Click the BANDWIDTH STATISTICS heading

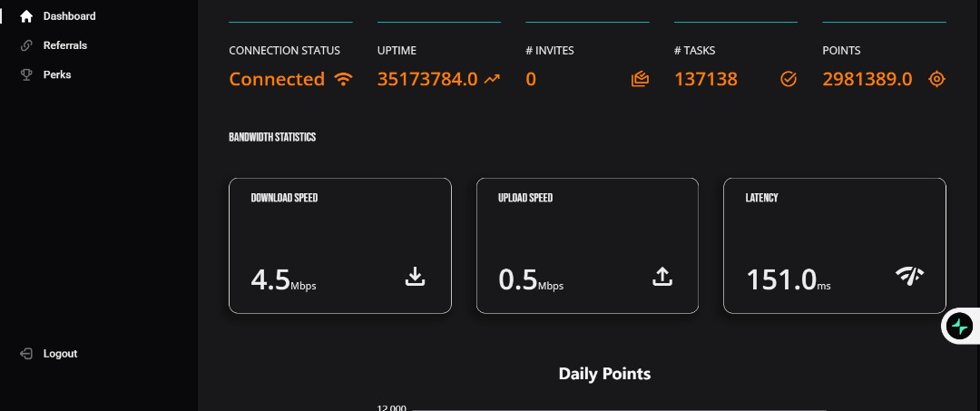[272, 137]
